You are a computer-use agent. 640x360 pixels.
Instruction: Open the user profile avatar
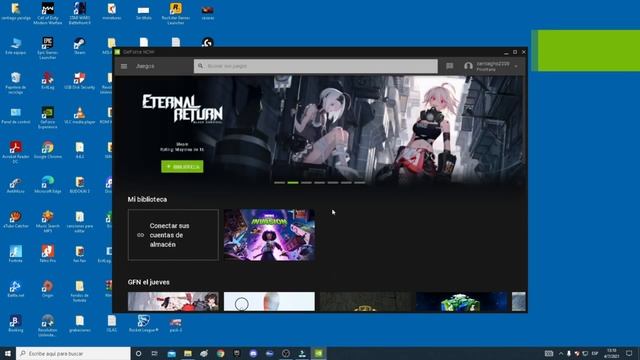(468, 66)
